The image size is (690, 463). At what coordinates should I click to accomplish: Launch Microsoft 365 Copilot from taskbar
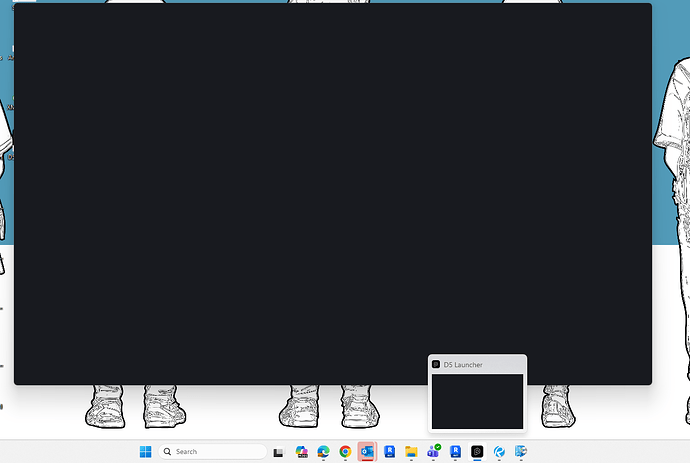[x=301, y=452]
